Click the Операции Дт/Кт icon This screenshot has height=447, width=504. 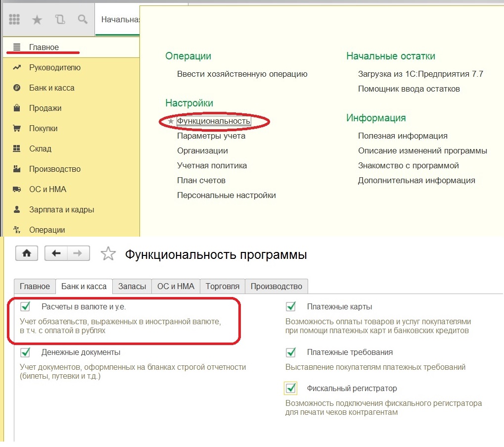point(17,230)
